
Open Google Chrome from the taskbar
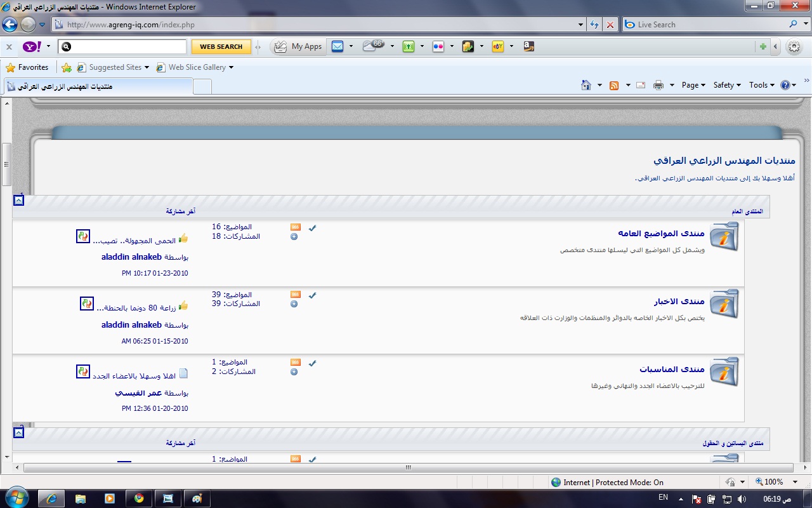click(139, 498)
